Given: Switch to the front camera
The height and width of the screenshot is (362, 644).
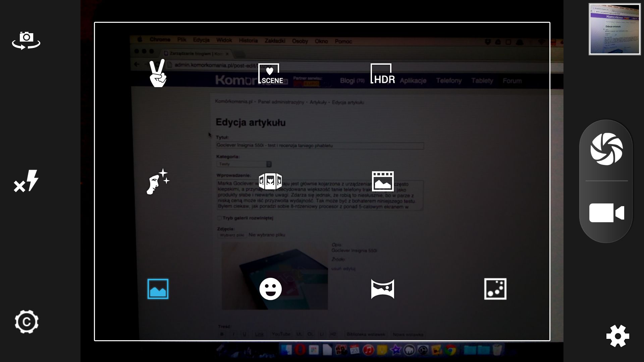Looking at the screenshot, I should click(x=26, y=41).
